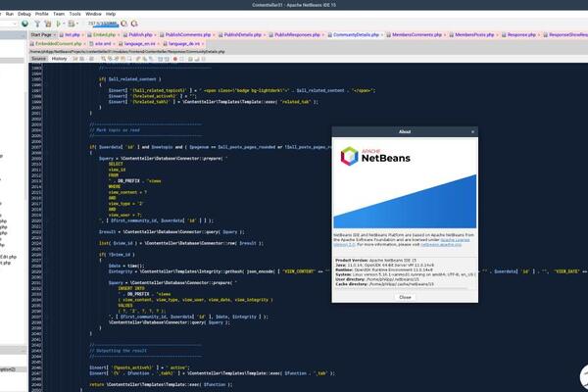Image resolution: width=588 pixels, height=392 pixels.
Task: Select the History editor view
Action: 59,59
